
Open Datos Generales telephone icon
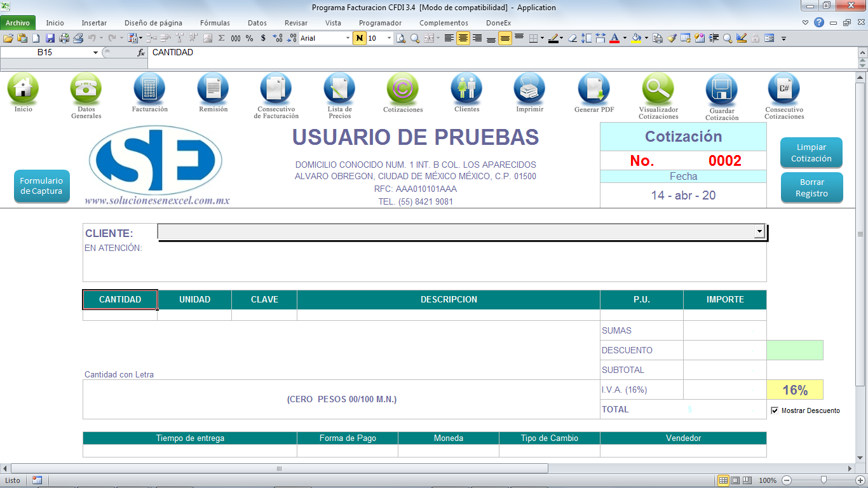coord(86,88)
